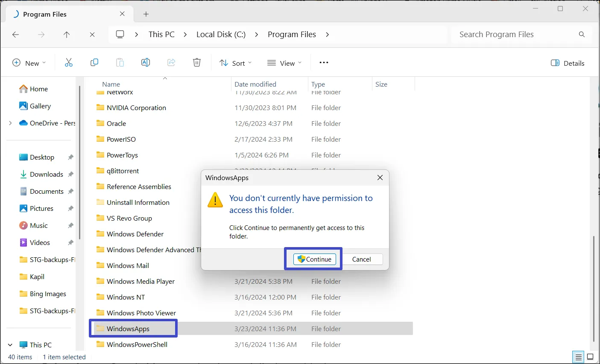Click the Rename icon in the toolbar
Viewport: 600px width, 364px height.
[x=145, y=62]
